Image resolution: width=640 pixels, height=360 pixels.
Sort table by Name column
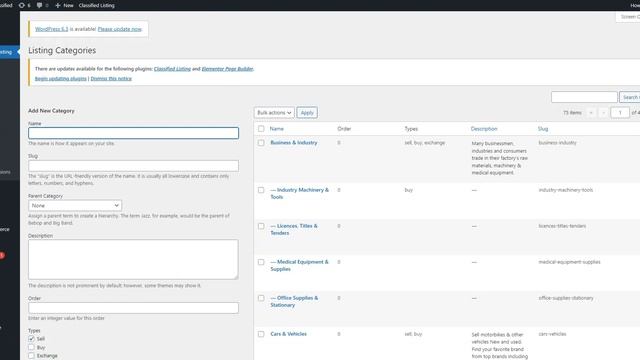point(276,129)
